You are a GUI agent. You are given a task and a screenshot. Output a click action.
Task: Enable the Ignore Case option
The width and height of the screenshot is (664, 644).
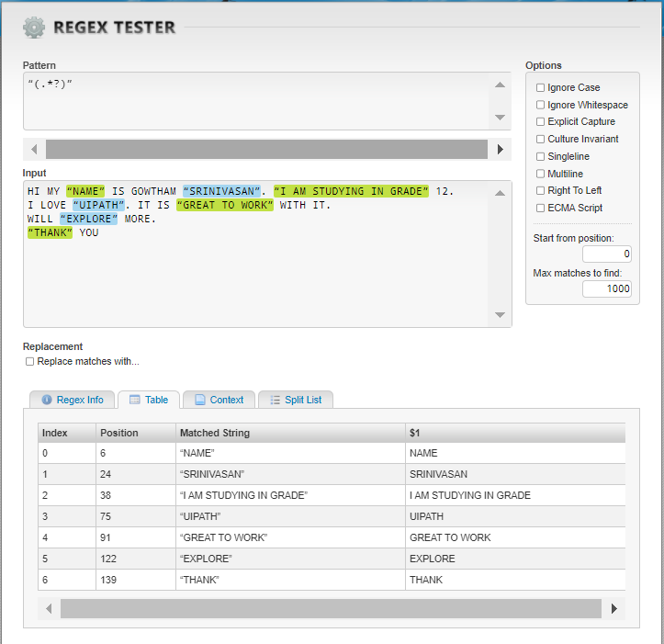[x=540, y=88]
